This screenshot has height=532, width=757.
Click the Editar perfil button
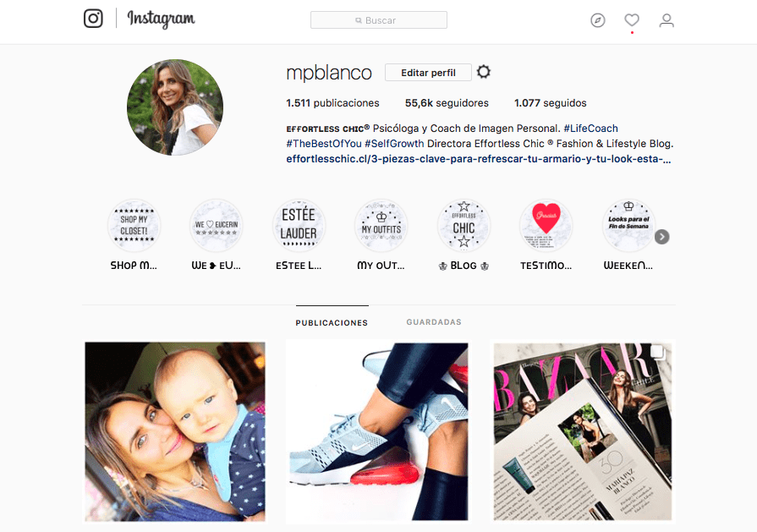click(428, 73)
